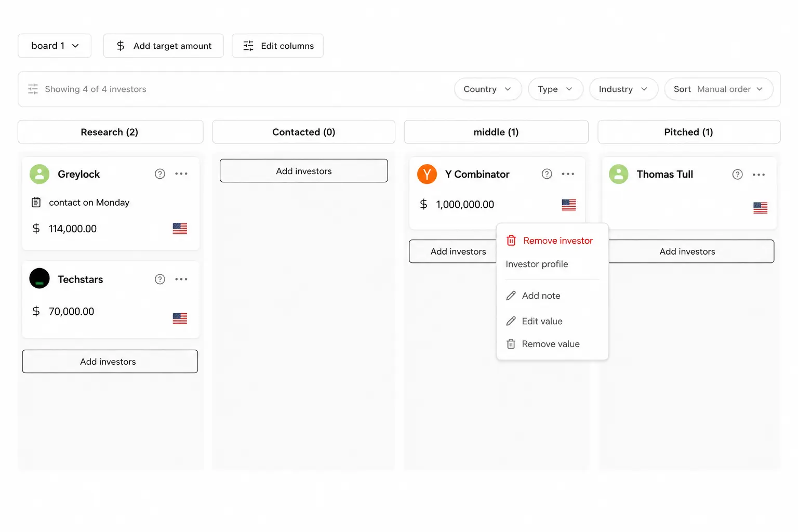Click the Thomas Tull avatar icon
The image size is (798, 532).
pyautogui.click(x=619, y=174)
